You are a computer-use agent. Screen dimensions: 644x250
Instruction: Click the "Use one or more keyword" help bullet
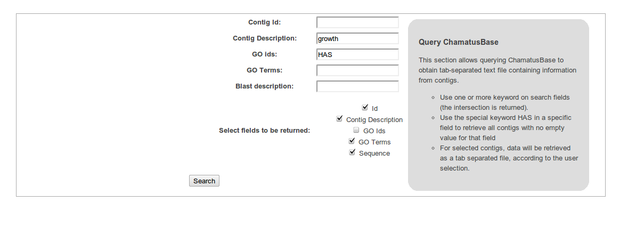coord(505,102)
